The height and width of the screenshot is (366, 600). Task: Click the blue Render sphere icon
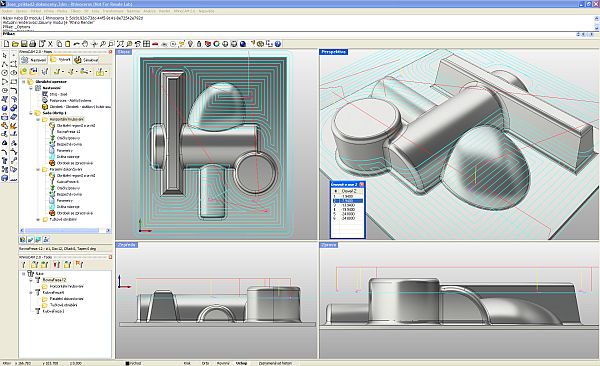click(x=243, y=44)
